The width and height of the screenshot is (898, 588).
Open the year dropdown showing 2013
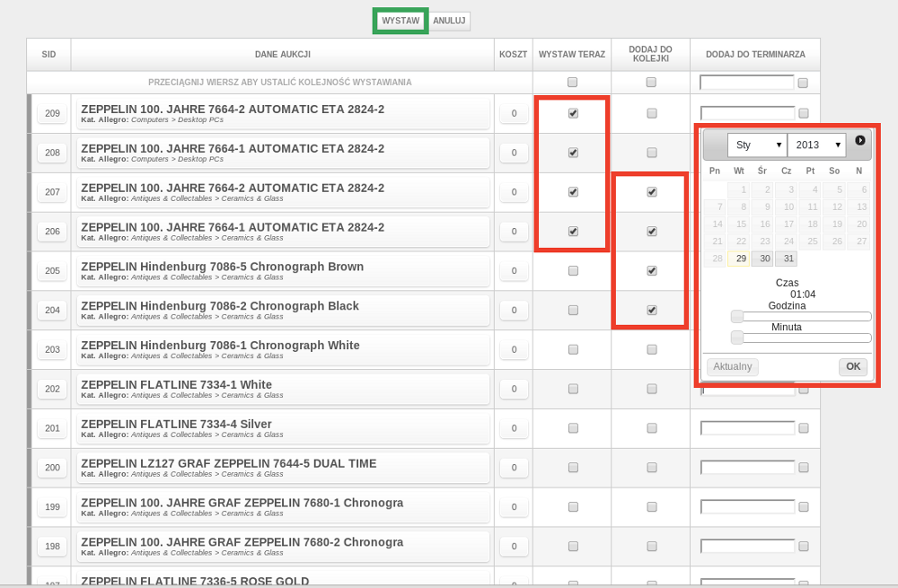(x=816, y=145)
